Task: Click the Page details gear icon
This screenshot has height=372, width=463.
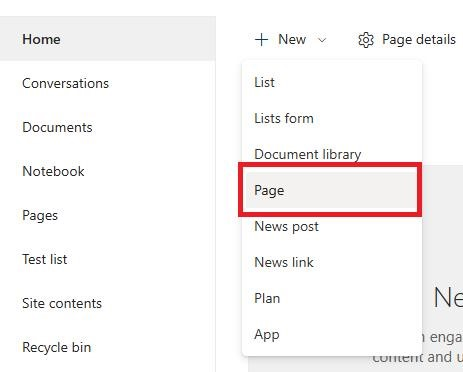Action: pyautogui.click(x=366, y=40)
